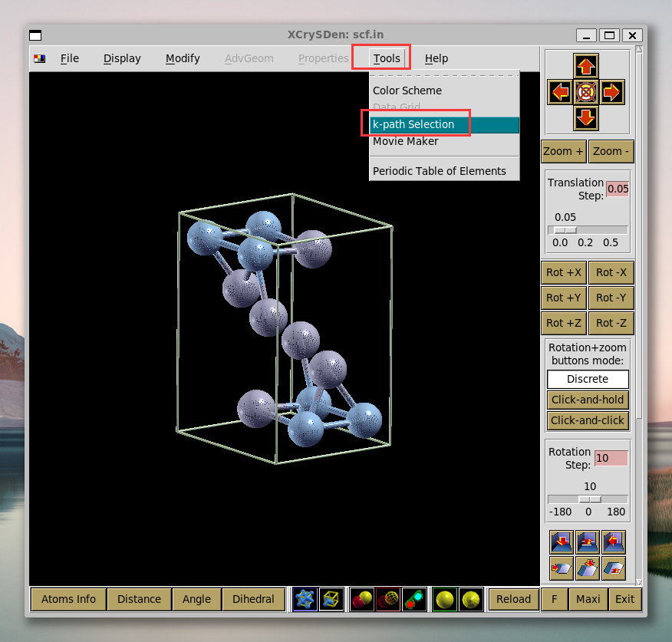Click the Translation Step input field
672x642 pixels.
618,189
